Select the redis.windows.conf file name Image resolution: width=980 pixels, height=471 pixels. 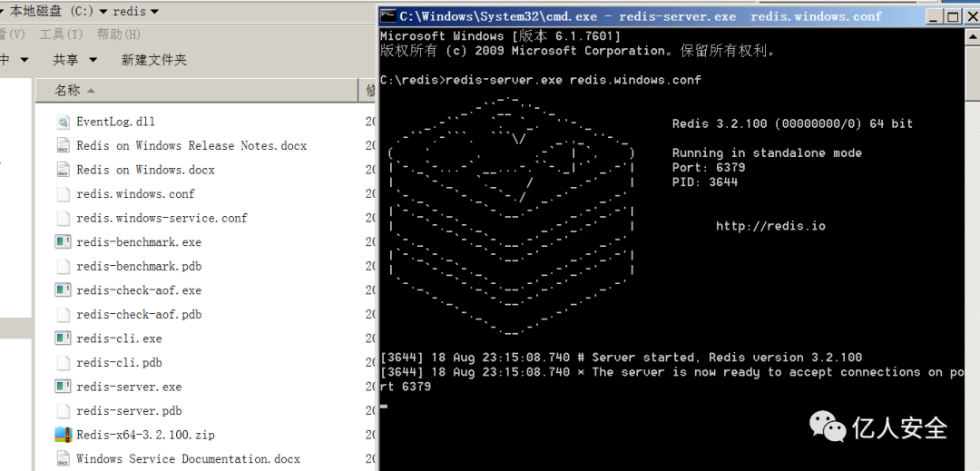(135, 193)
